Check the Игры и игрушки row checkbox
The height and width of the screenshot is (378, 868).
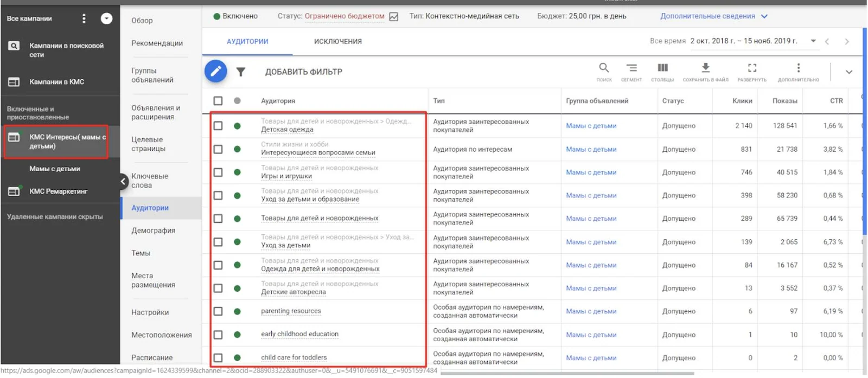pos(218,172)
